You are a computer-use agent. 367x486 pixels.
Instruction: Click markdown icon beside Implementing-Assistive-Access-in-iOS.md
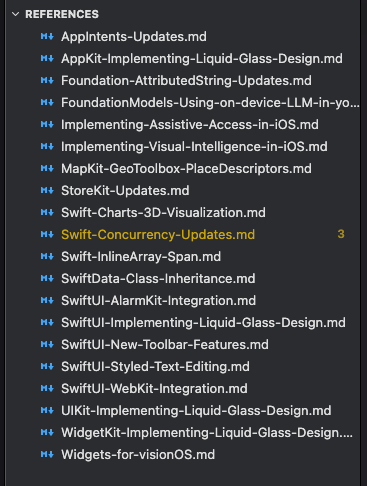(47, 124)
